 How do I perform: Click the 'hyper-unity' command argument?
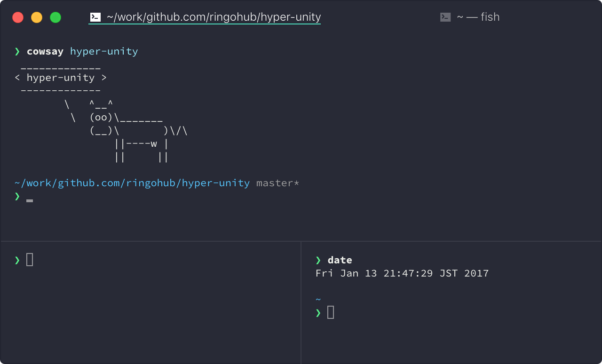(x=104, y=52)
